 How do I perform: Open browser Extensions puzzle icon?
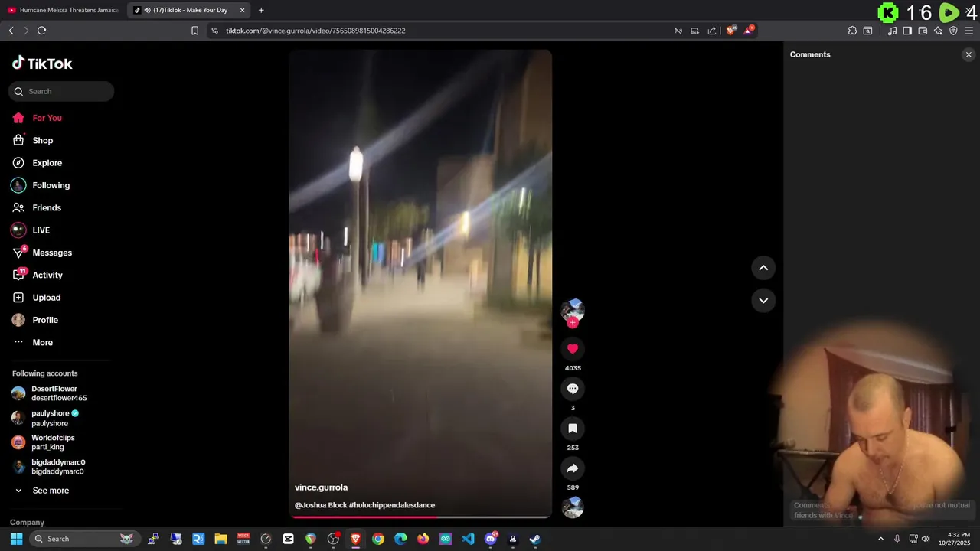click(852, 31)
